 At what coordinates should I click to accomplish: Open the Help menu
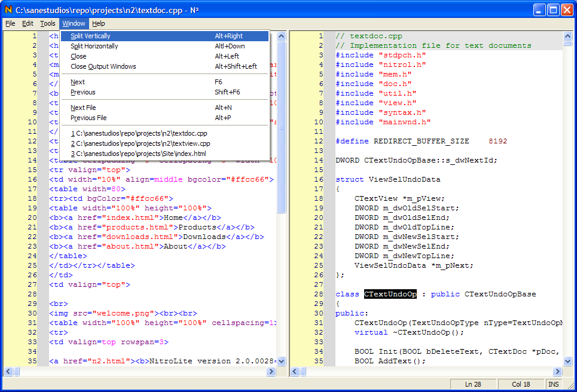[99, 23]
